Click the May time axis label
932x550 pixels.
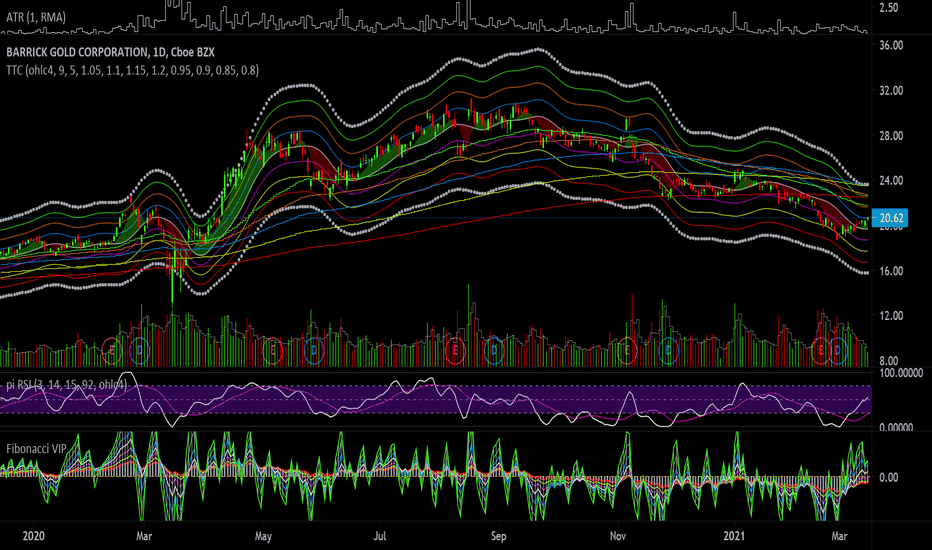click(263, 536)
